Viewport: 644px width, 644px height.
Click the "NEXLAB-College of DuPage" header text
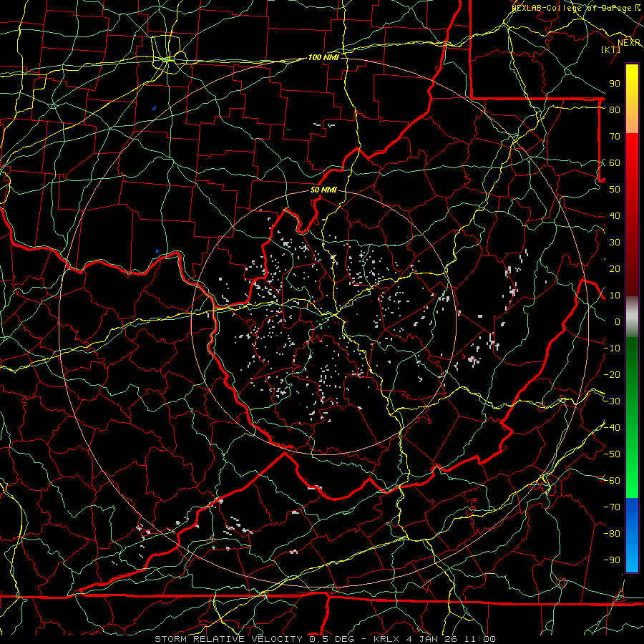tap(570, 8)
